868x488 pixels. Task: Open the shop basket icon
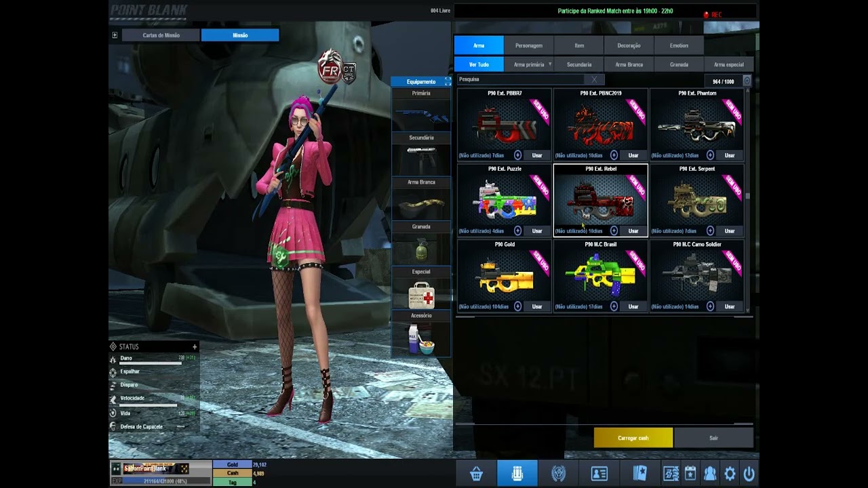coord(476,474)
